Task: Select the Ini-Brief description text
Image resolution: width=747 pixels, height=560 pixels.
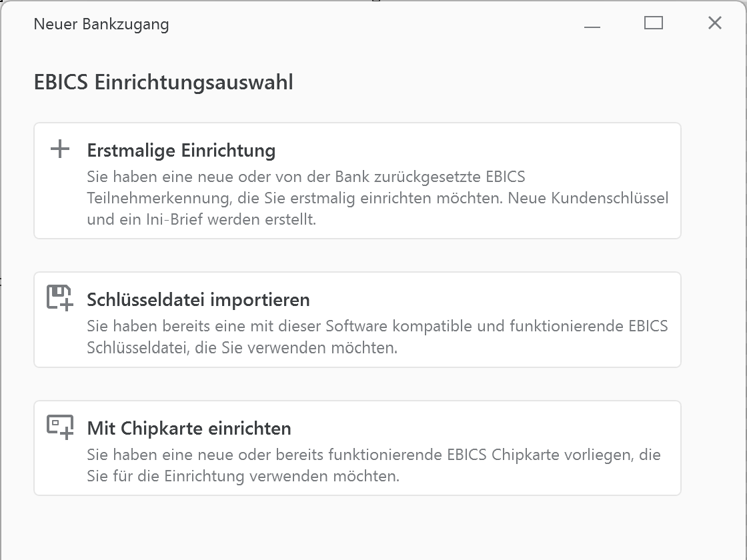Action: point(373,198)
